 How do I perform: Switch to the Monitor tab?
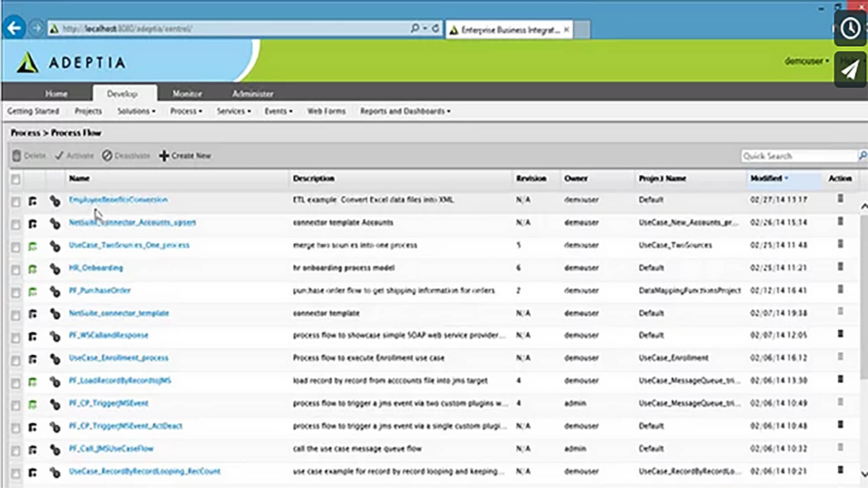pos(187,94)
